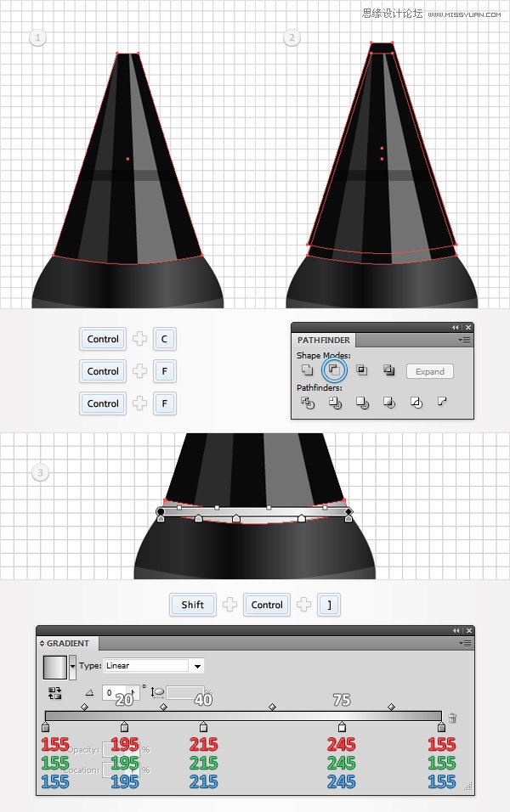The height and width of the screenshot is (812, 510).
Task: Click the Gradient panel cycle-view arrows
Action: click(x=42, y=643)
